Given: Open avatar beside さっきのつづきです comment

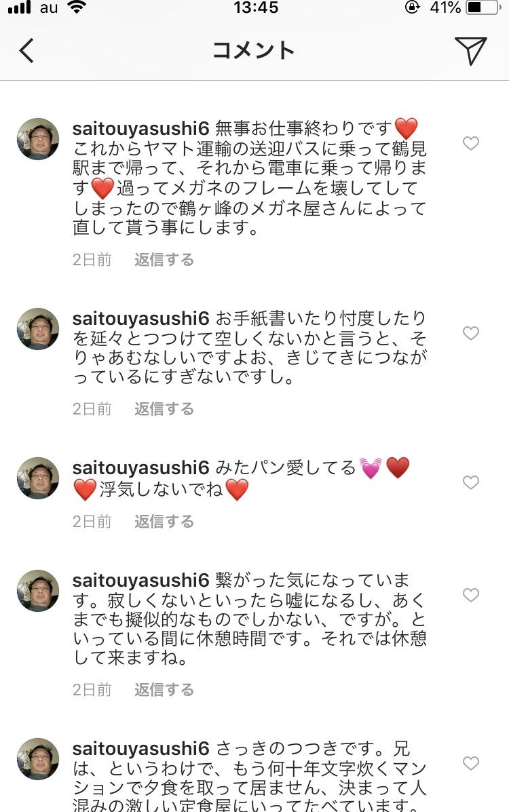Looking at the screenshot, I should coord(38,759).
